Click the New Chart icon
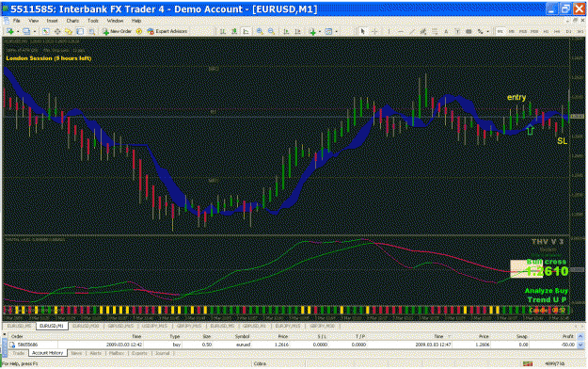 9,31
